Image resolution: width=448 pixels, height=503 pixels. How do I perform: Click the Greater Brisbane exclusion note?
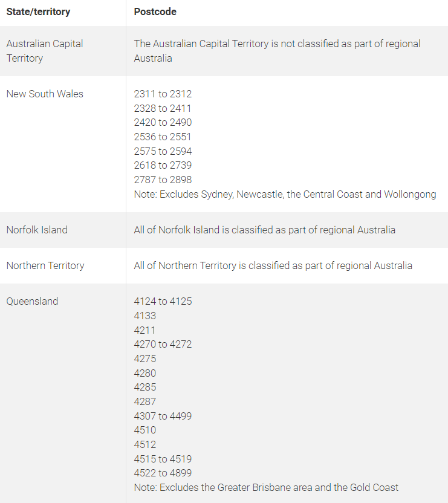tap(266, 488)
